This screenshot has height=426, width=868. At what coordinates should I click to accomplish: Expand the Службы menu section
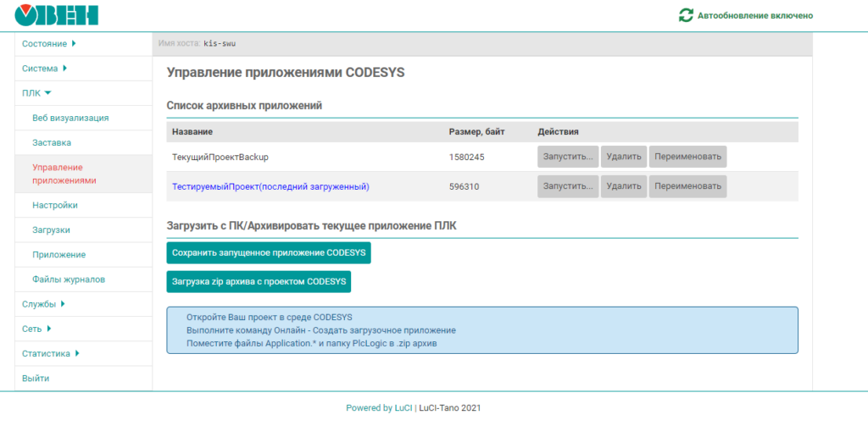pos(43,303)
